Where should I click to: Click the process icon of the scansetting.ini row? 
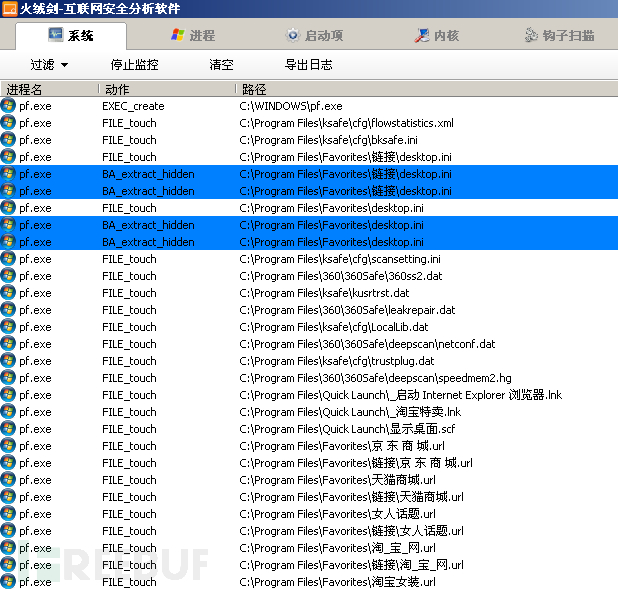[x=8, y=259]
